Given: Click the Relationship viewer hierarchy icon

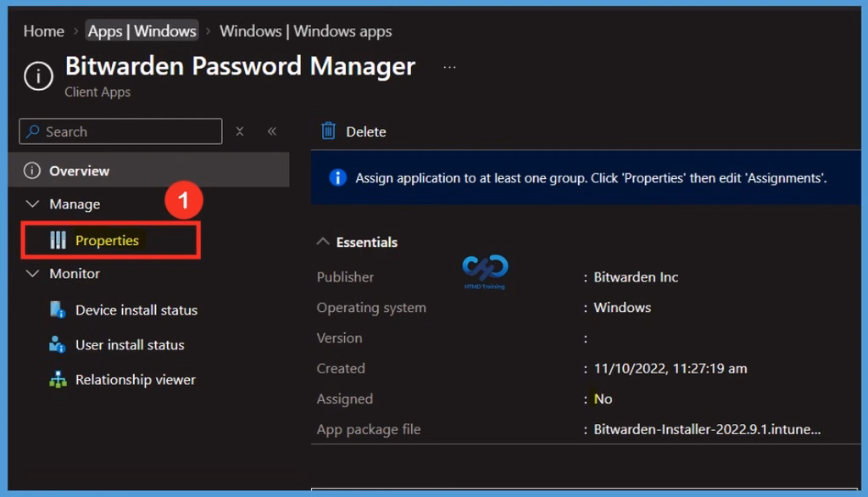Looking at the screenshot, I should [x=58, y=380].
